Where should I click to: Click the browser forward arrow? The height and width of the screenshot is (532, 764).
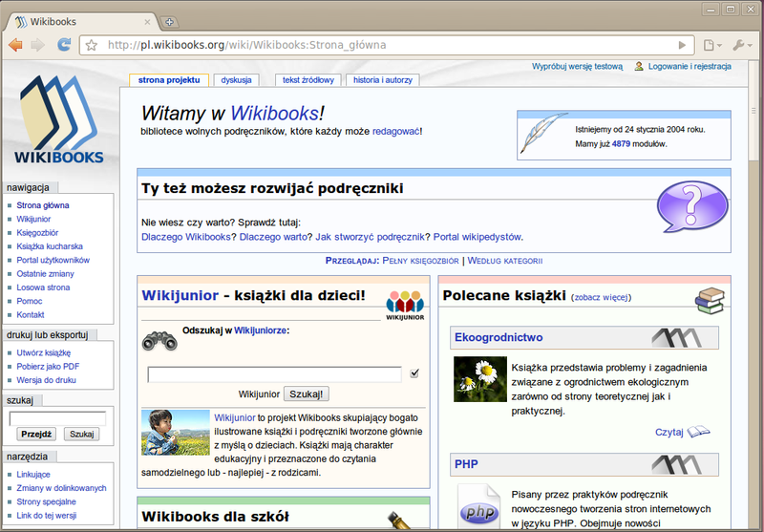38,45
